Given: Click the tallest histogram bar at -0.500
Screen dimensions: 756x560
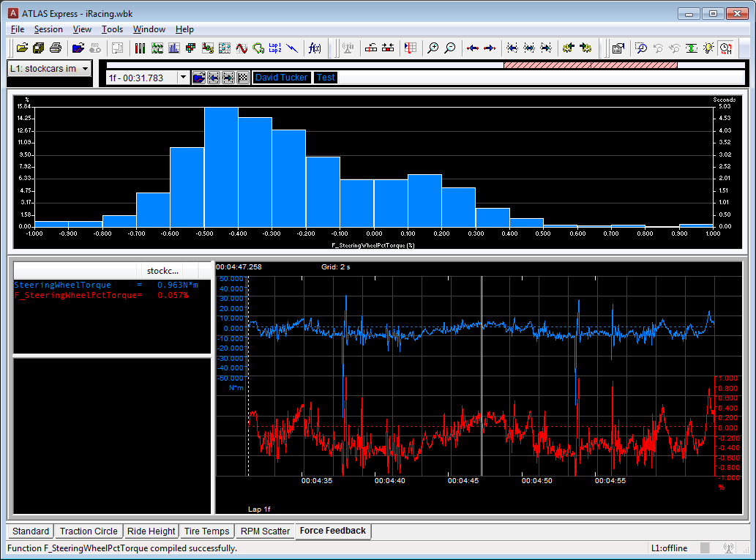Looking at the screenshot, I should point(221,167).
